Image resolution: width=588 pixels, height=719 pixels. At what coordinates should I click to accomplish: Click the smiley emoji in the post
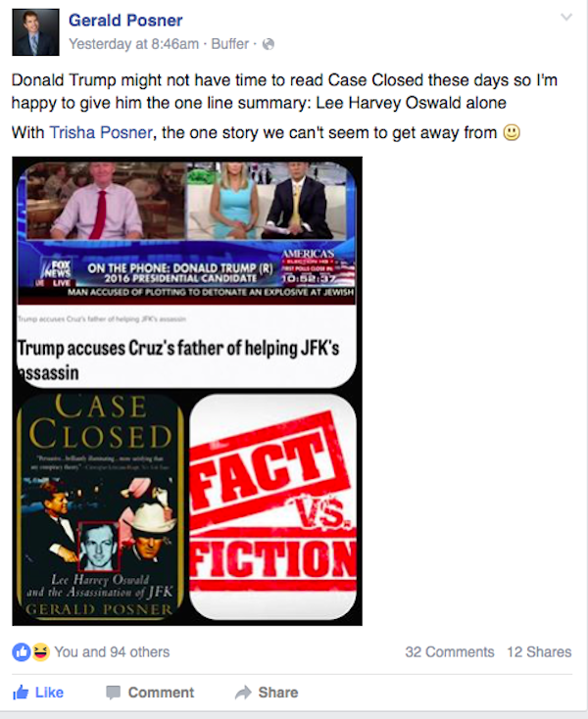click(x=512, y=132)
